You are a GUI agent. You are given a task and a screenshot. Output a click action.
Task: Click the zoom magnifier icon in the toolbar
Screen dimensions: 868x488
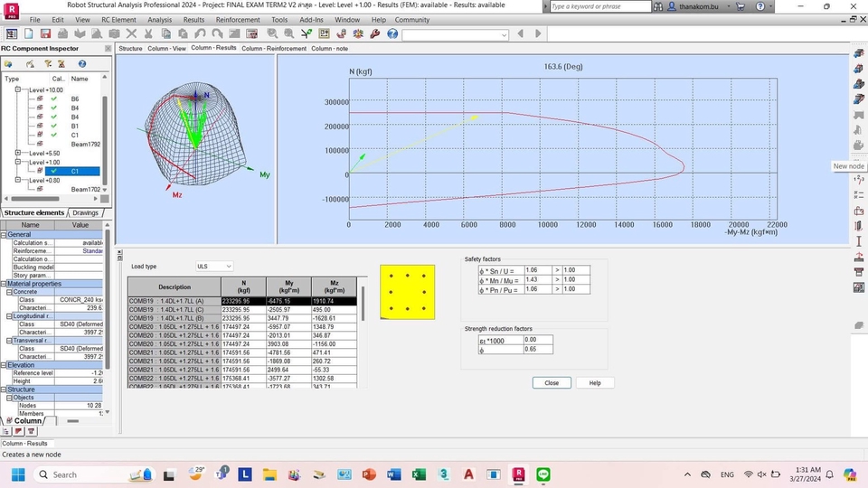(272, 33)
